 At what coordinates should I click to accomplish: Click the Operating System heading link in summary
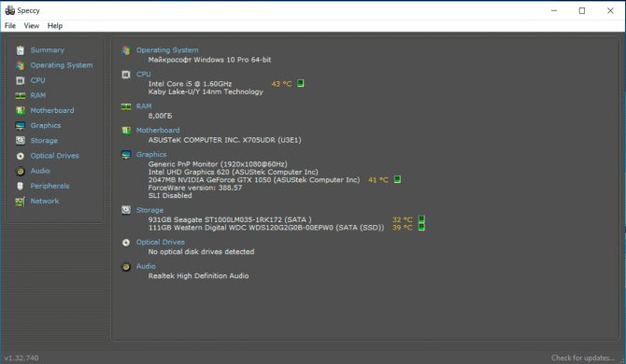click(167, 50)
